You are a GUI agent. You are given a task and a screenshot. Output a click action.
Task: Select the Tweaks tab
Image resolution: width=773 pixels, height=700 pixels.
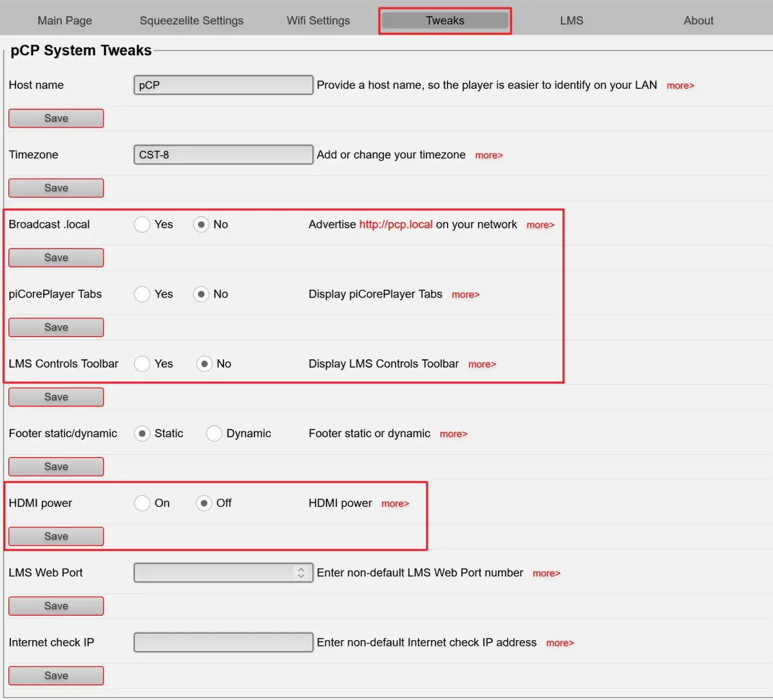coord(445,21)
